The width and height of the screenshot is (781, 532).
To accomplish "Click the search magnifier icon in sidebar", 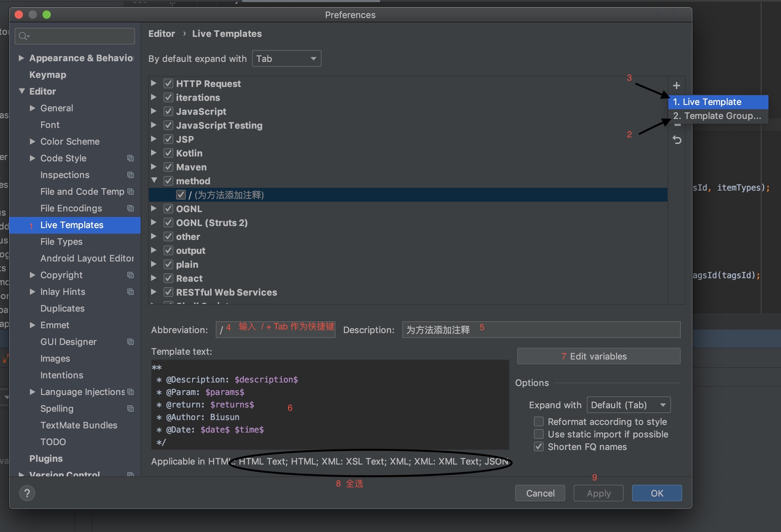I will (23, 36).
